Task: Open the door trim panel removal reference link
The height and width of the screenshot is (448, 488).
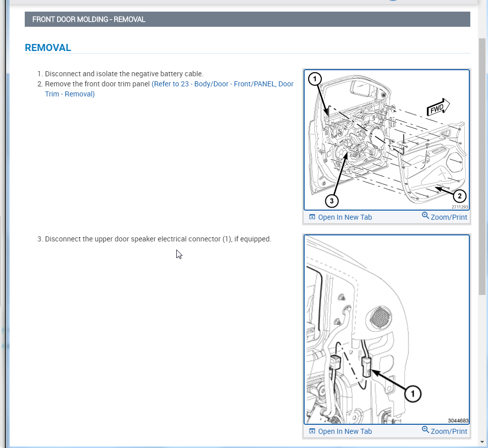Action: (x=169, y=89)
